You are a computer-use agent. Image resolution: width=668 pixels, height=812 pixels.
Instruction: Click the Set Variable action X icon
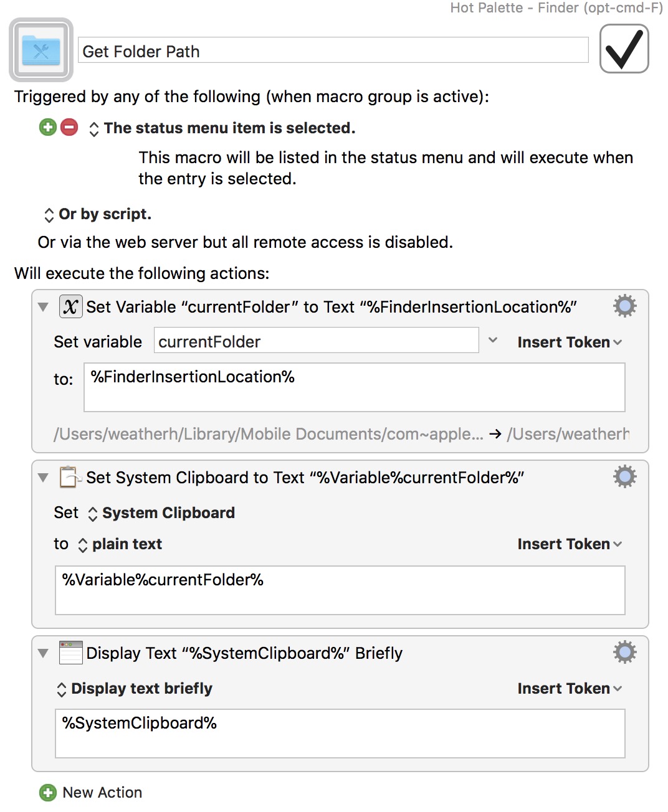point(71,306)
